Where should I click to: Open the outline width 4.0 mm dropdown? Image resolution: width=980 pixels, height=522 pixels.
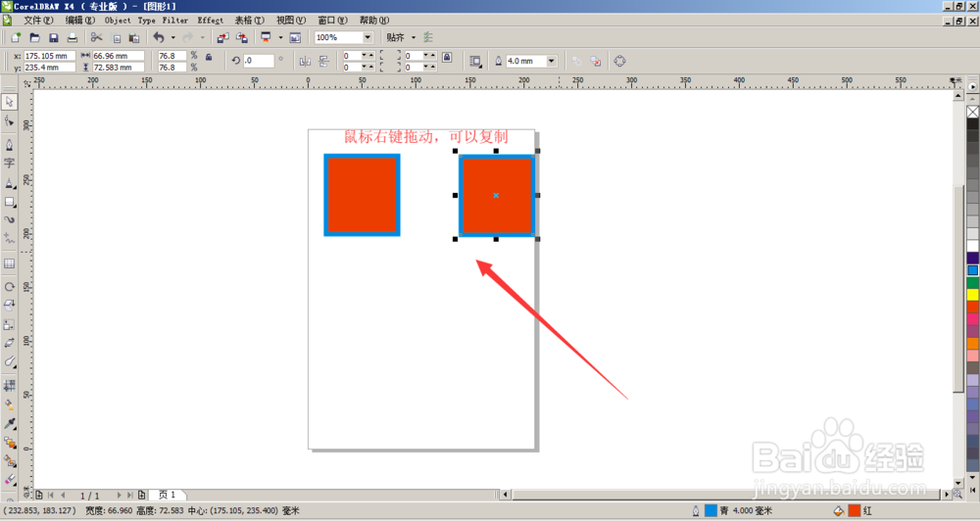[551, 61]
